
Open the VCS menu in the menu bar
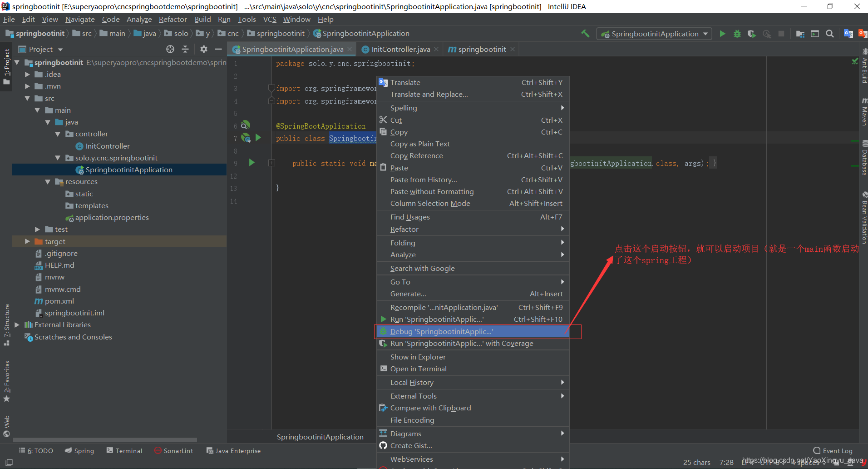click(270, 19)
